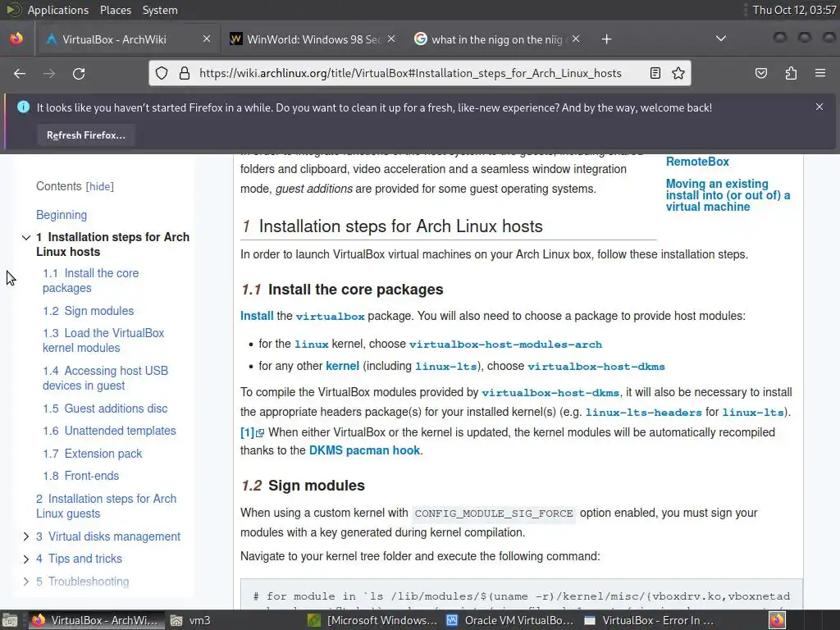Open the System menu
Image resolution: width=840 pixels, height=630 pixels.
160,10
